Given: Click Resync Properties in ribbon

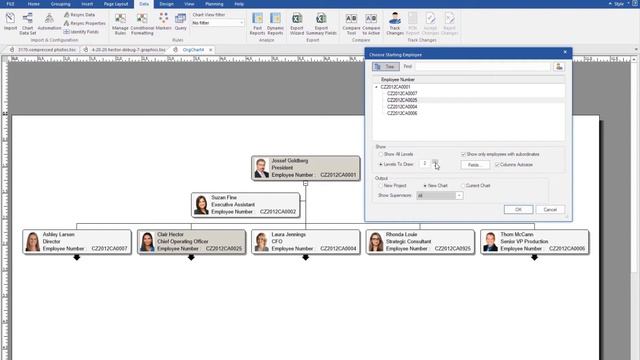Looking at the screenshot, I should (84, 23).
